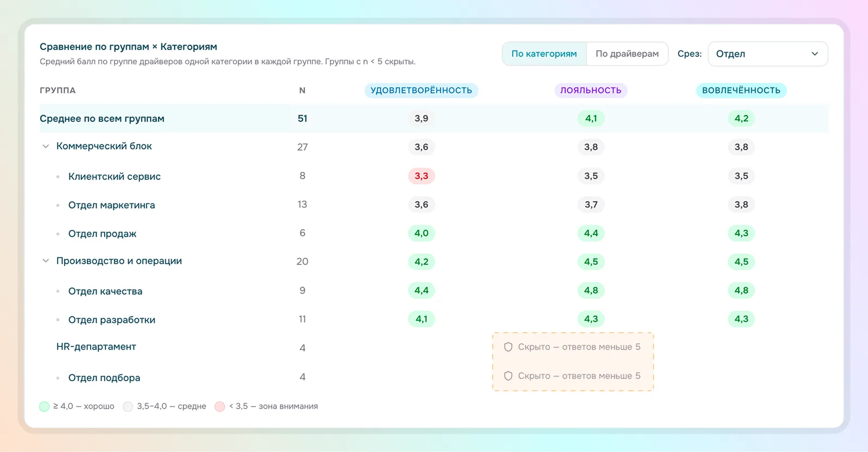Click the HR-департамент 'Скрыто — ответов меньше 5' text
Viewport: 868px width, 452px height.
[x=579, y=347]
